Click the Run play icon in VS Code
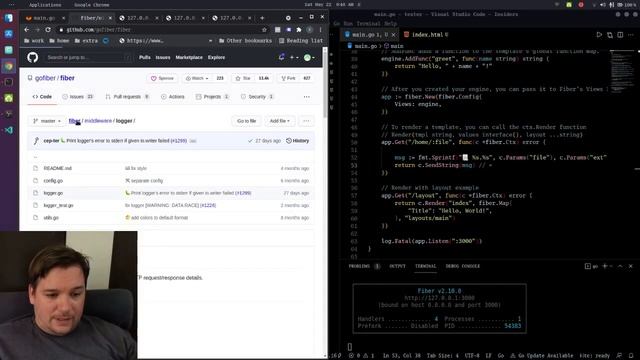 (x=599, y=35)
